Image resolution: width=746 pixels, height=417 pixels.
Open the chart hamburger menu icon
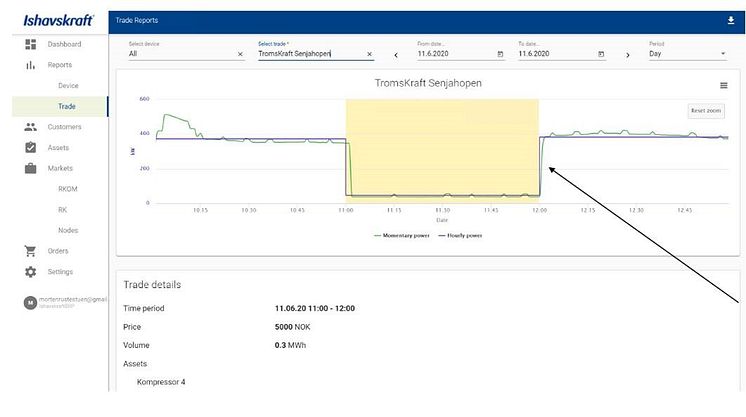[724, 86]
